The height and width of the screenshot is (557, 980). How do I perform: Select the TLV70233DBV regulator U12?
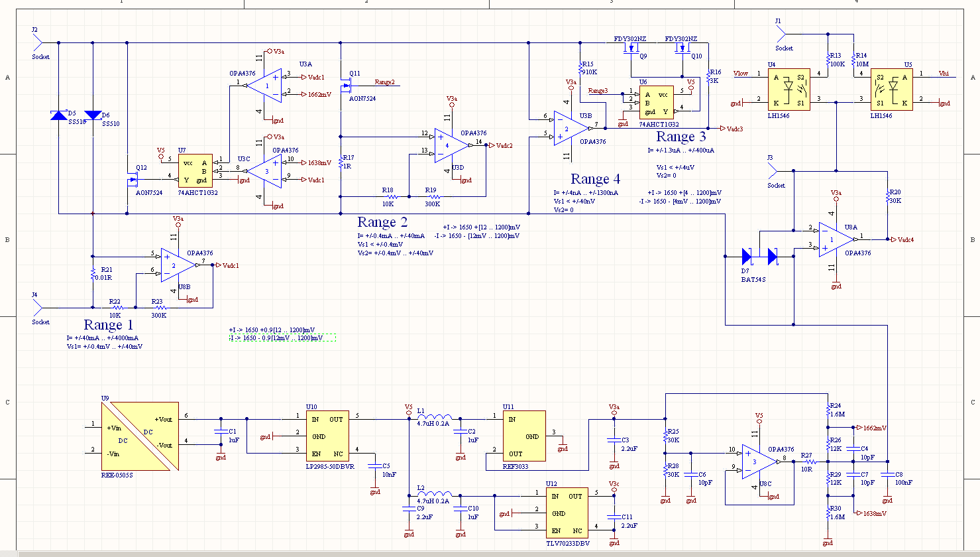tap(567, 513)
